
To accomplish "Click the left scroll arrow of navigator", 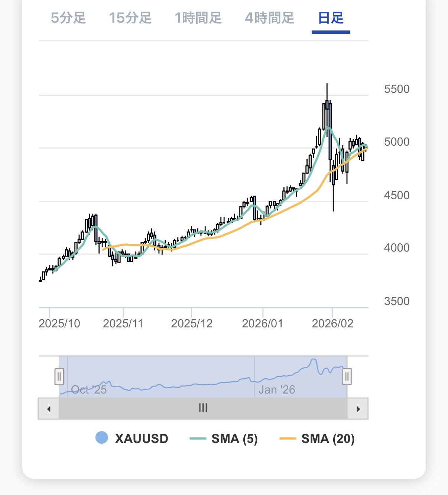I will pos(49,409).
